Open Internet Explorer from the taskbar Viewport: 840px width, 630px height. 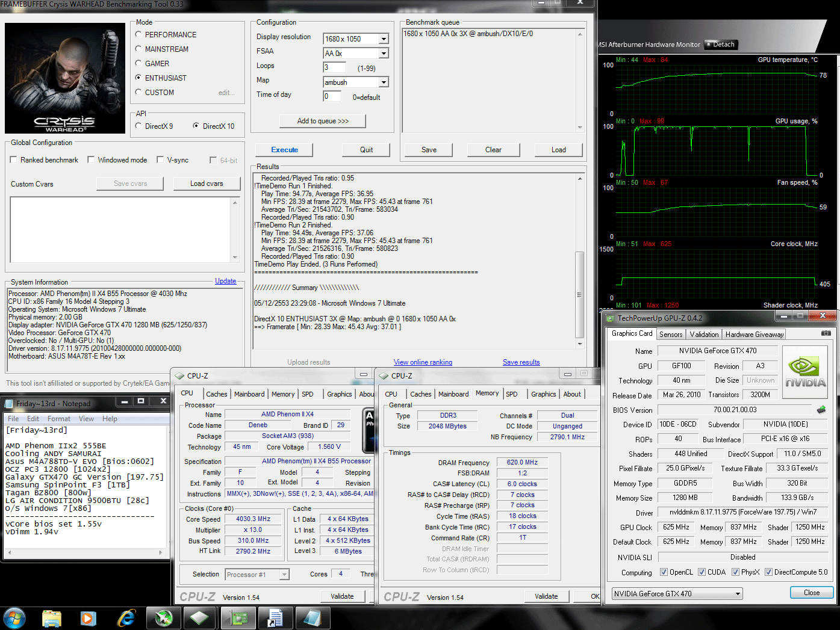126,617
